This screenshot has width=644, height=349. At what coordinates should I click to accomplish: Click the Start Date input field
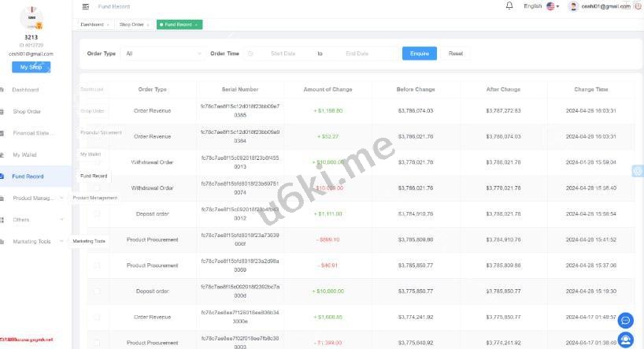283,54
